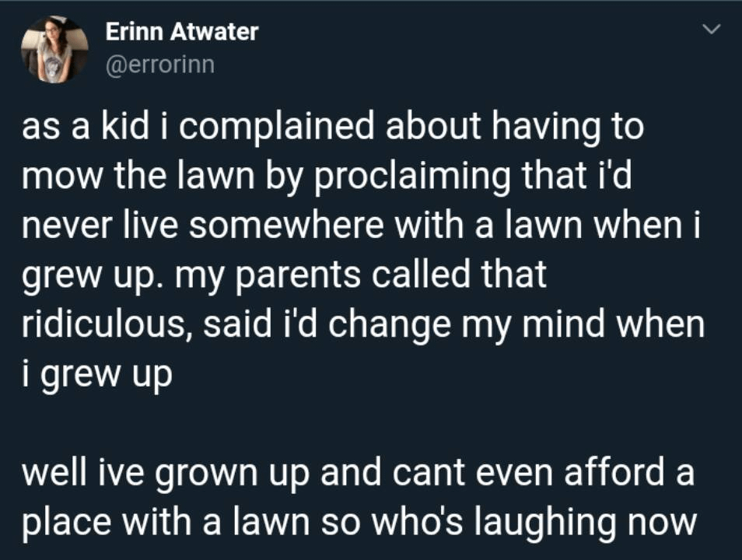
Task: Click the word "parents" in the tweet
Action: pyautogui.click(x=308, y=276)
